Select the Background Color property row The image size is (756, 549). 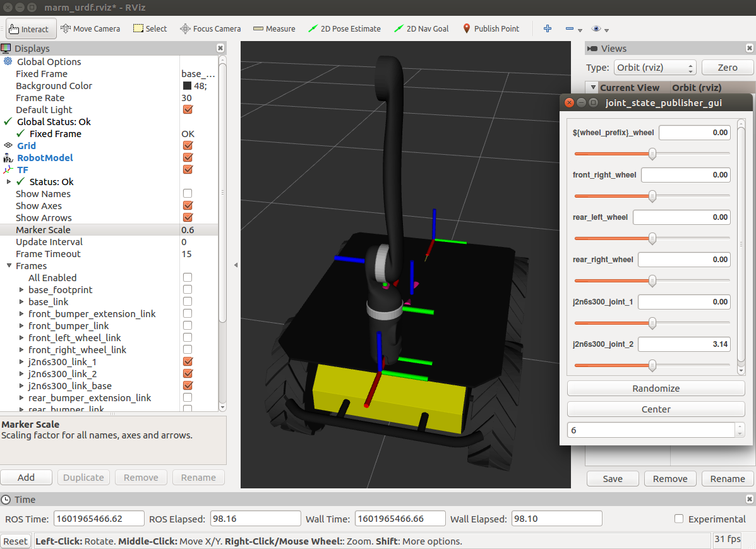point(109,86)
